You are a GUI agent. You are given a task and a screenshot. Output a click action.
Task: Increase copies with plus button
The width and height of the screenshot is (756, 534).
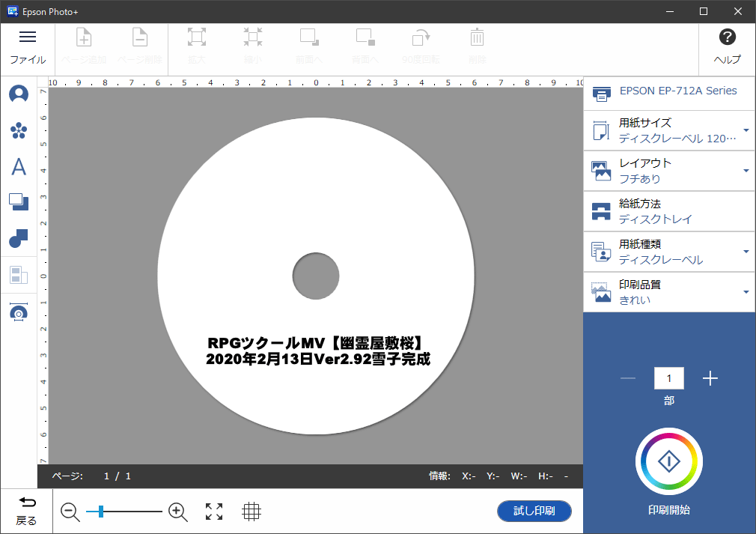pyautogui.click(x=710, y=378)
